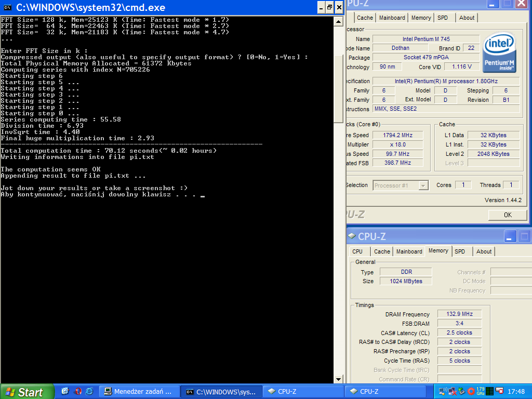This screenshot has height=399, width=532.
Task: Minimize the CPU-Z Memory window
Action: (510, 236)
